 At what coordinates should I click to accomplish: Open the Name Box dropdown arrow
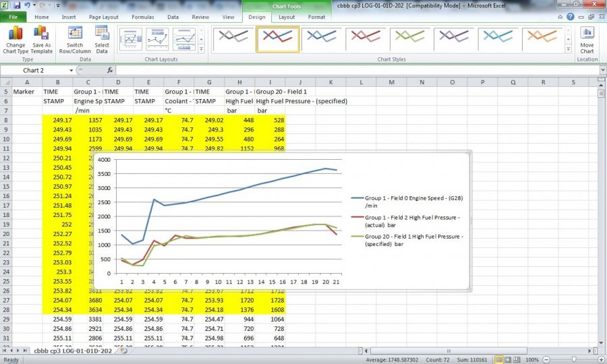(71, 70)
